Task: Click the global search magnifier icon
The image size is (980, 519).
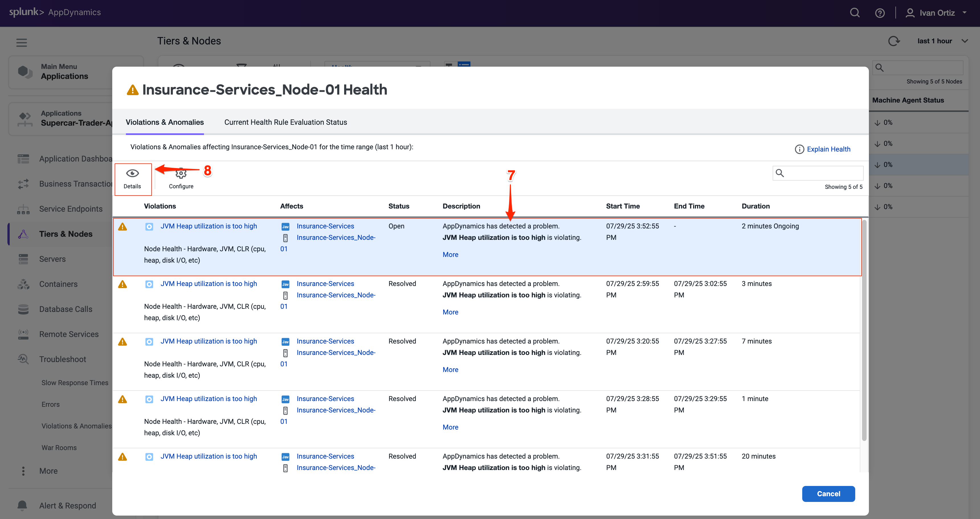Action: 855,13
